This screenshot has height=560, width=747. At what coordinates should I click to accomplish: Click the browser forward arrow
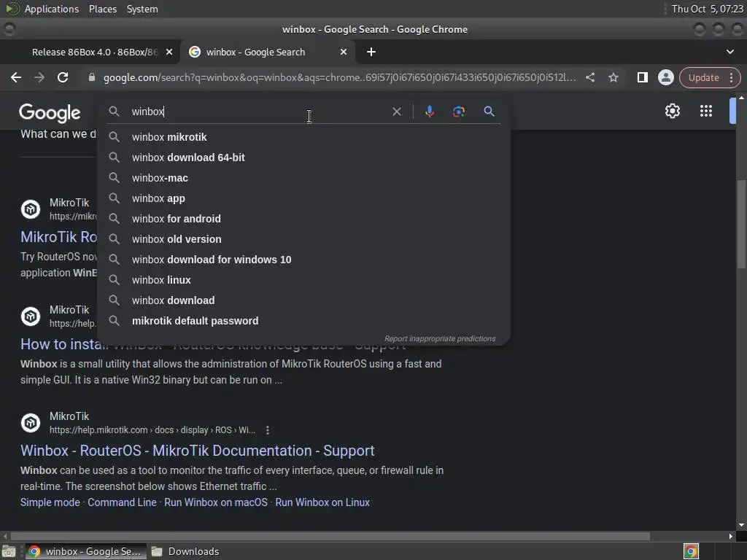click(x=39, y=77)
